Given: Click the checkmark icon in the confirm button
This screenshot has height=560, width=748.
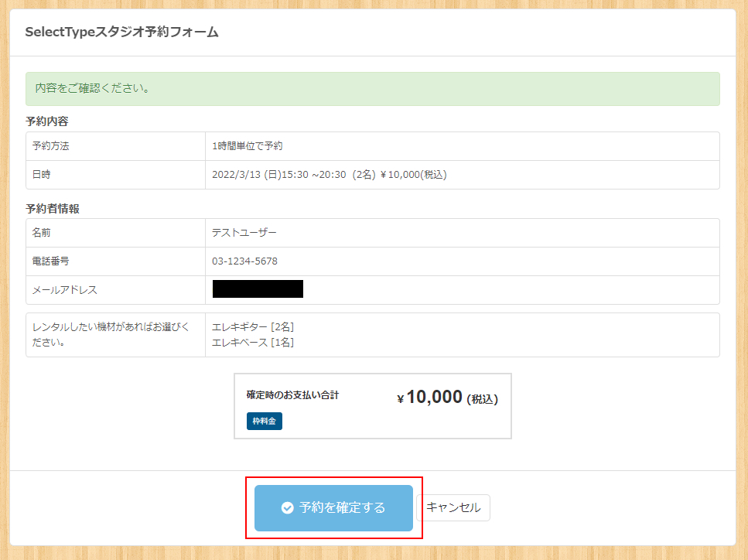Looking at the screenshot, I should pos(287,508).
